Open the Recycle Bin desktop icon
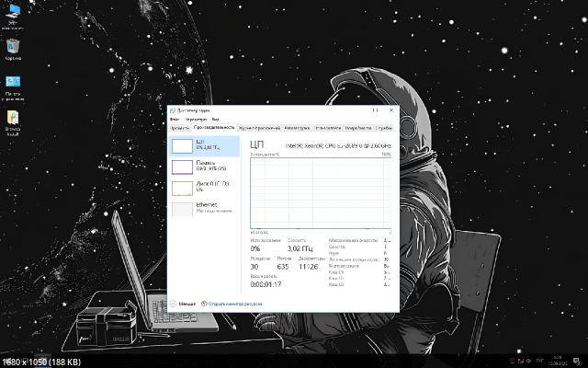Viewport: 588px width, 368px height. coord(14,48)
